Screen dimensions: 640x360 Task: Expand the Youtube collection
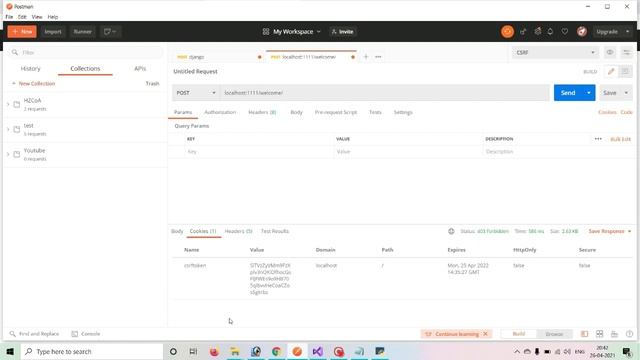(x=8, y=154)
